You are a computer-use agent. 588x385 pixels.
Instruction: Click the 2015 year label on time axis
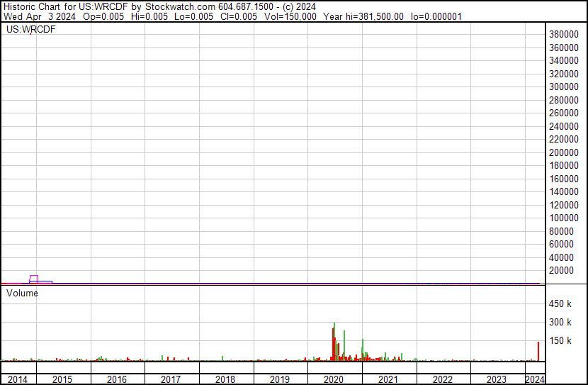coord(62,379)
